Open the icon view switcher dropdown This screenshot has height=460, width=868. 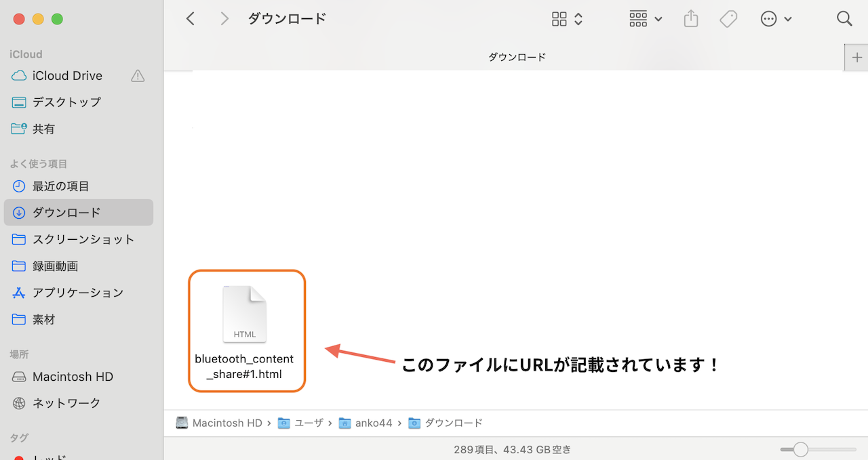point(567,19)
